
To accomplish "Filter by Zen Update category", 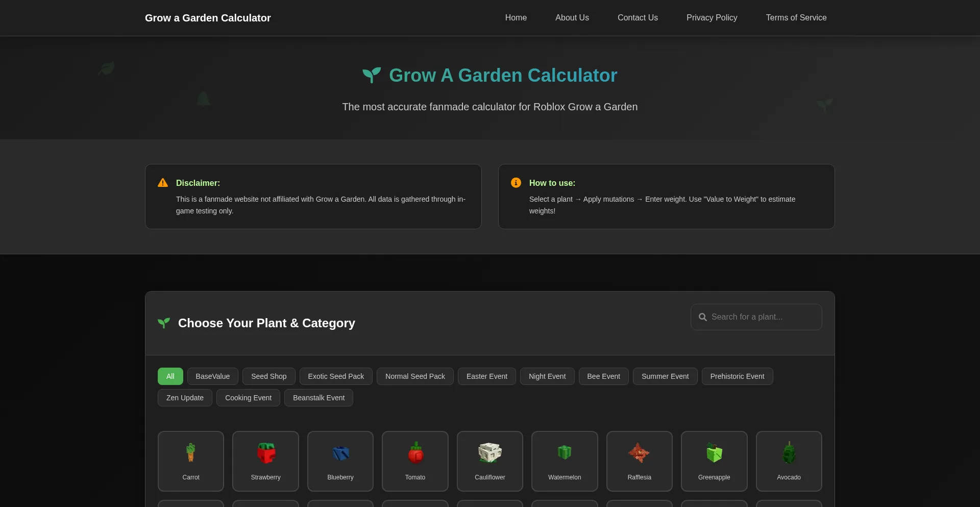I will point(185,398).
